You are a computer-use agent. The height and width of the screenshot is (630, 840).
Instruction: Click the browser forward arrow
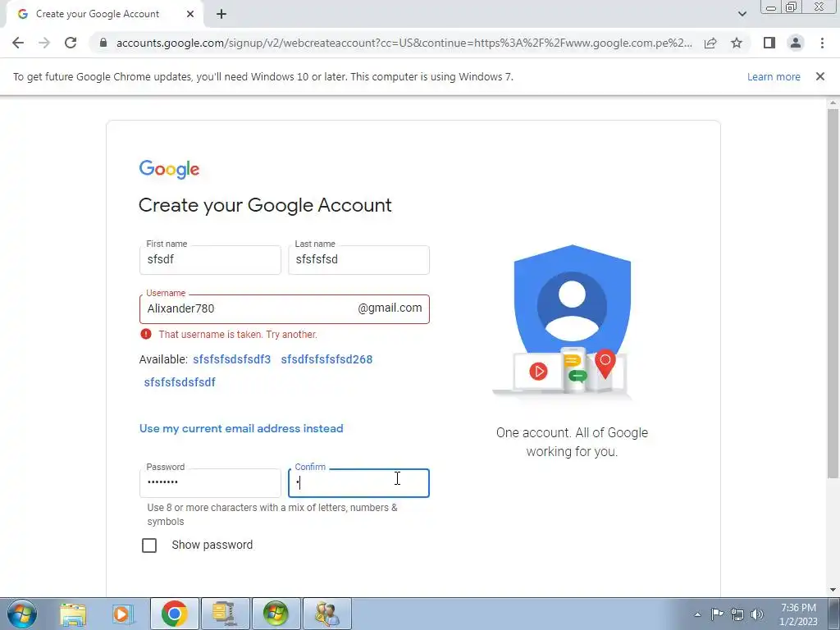click(44, 43)
